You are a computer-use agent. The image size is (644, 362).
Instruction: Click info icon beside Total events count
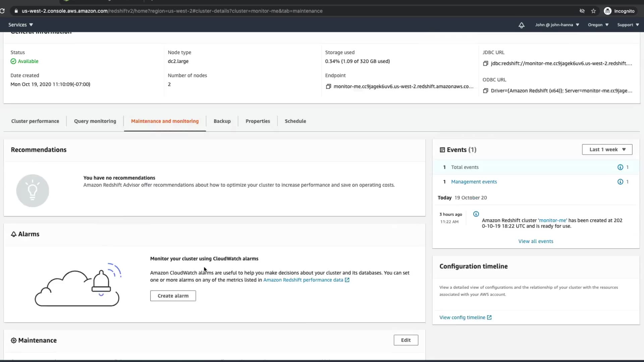[x=620, y=167]
